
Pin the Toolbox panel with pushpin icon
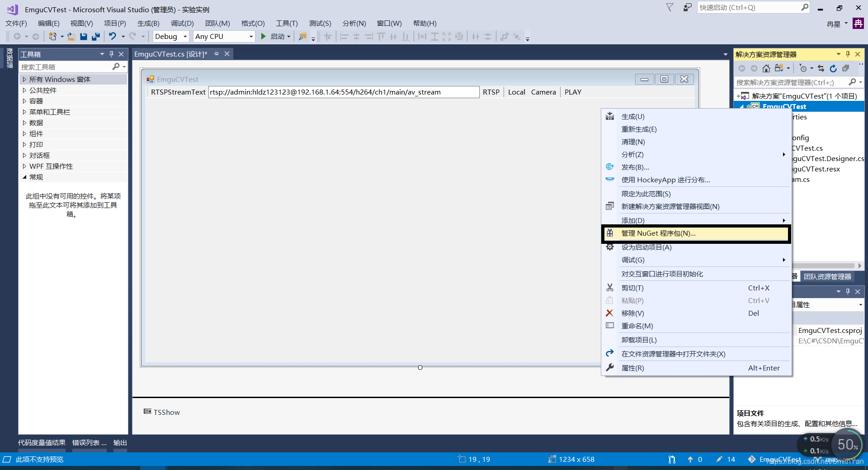112,54
